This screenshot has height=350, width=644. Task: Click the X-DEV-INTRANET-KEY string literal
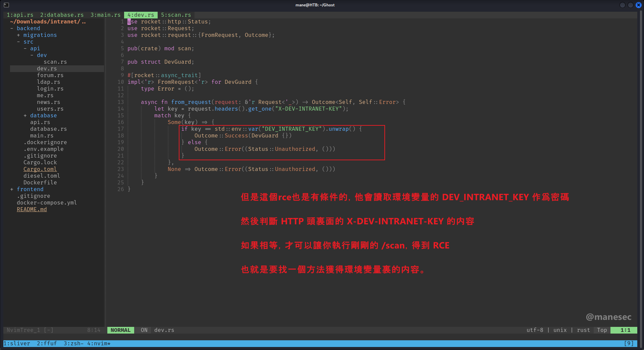click(x=308, y=109)
